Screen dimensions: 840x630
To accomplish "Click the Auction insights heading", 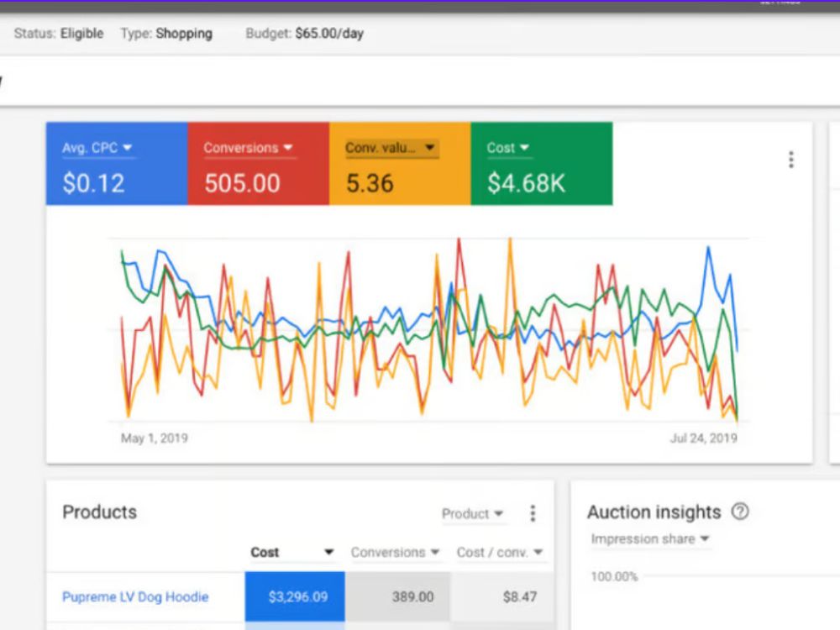I will click(x=654, y=512).
